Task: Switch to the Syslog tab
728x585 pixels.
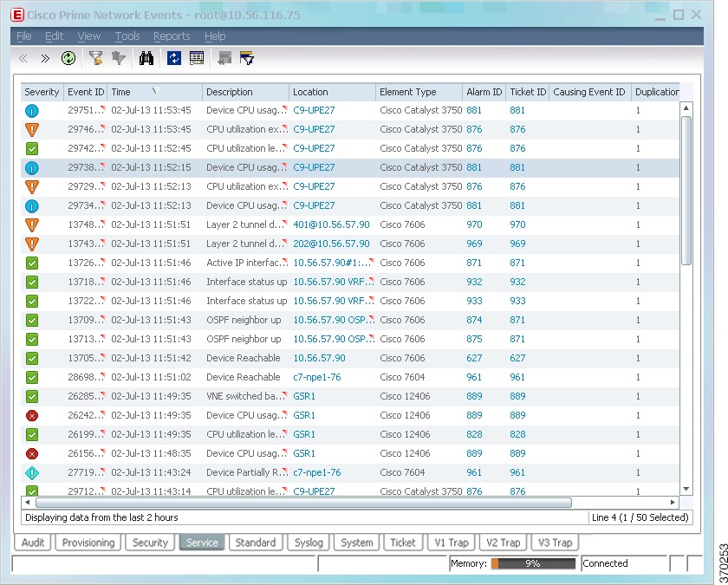Action: click(x=309, y=543)
